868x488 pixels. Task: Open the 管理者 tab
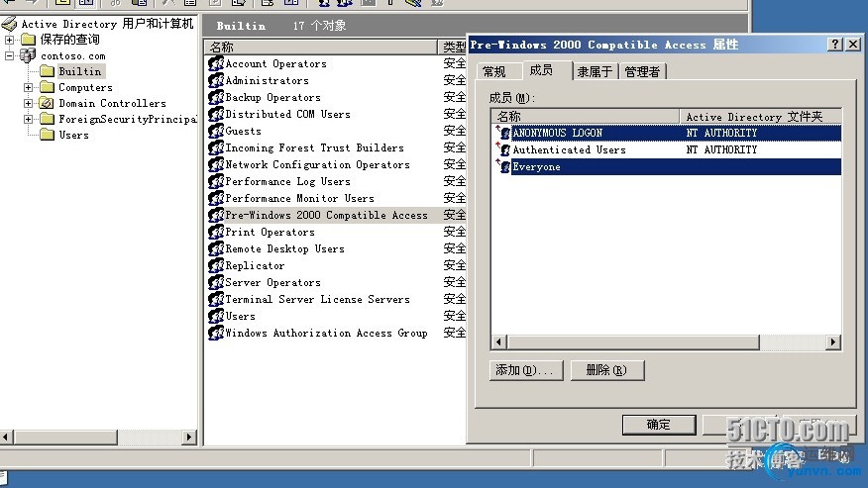click(x=643, y=72)
